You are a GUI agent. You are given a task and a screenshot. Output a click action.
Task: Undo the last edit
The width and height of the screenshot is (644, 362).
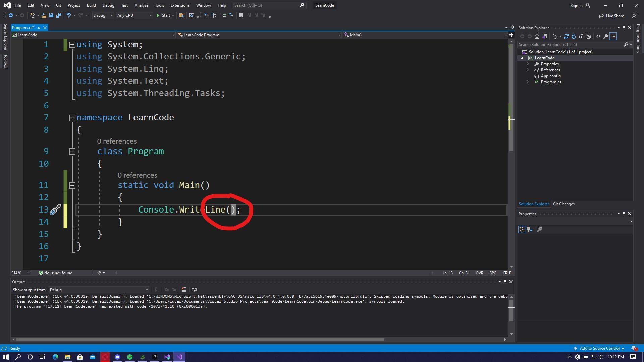68,15
